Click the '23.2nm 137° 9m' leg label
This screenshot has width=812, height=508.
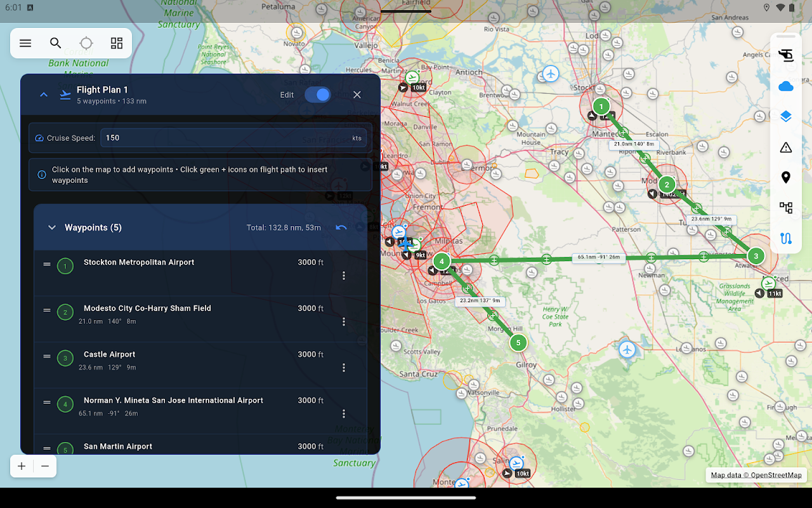[480, 301]
